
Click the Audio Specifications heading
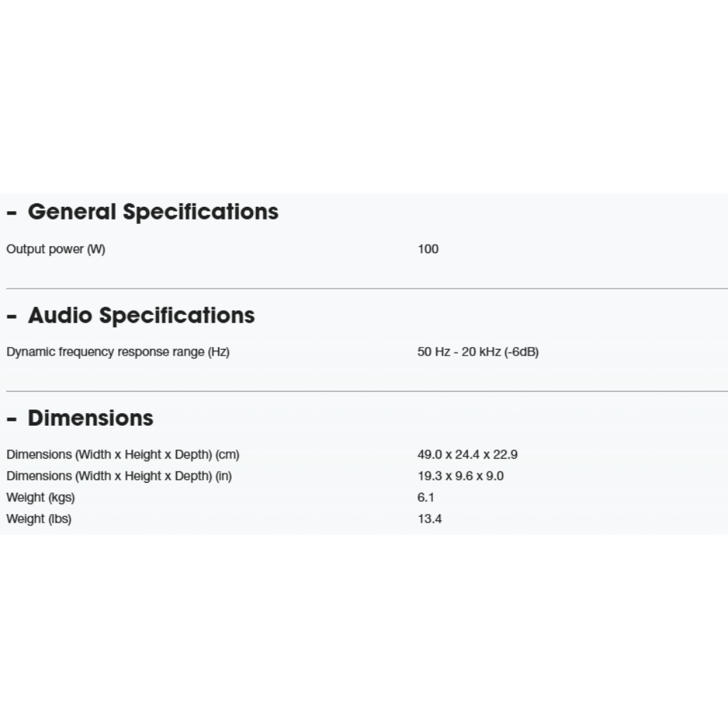click(x=141, y=316)
